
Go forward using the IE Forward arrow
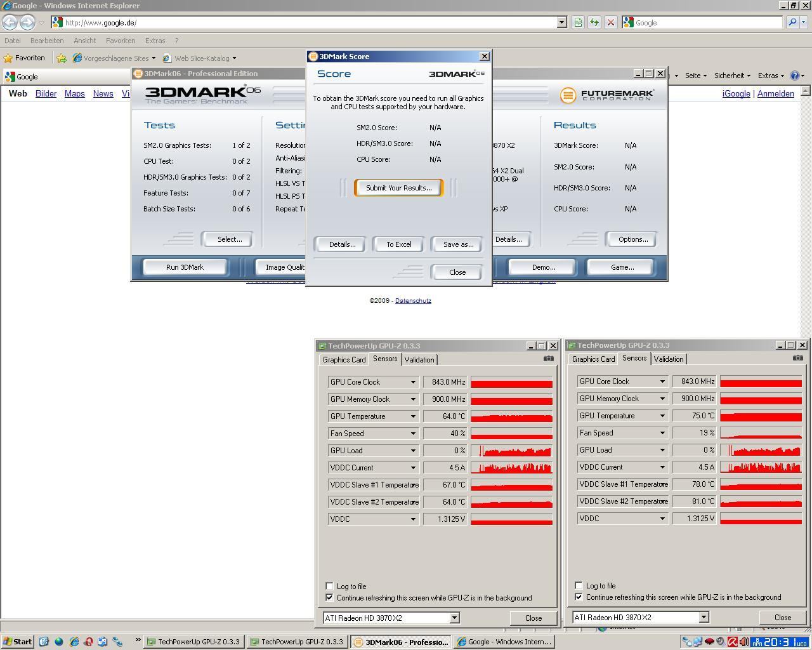click(27, 22)
